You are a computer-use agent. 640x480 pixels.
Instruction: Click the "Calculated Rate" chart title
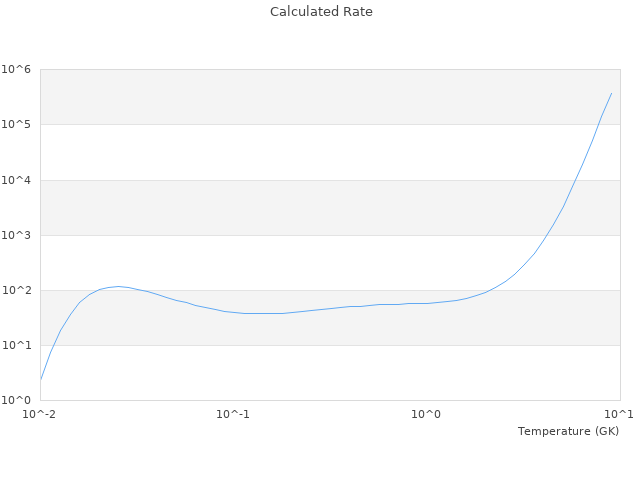tap(320, 12)
